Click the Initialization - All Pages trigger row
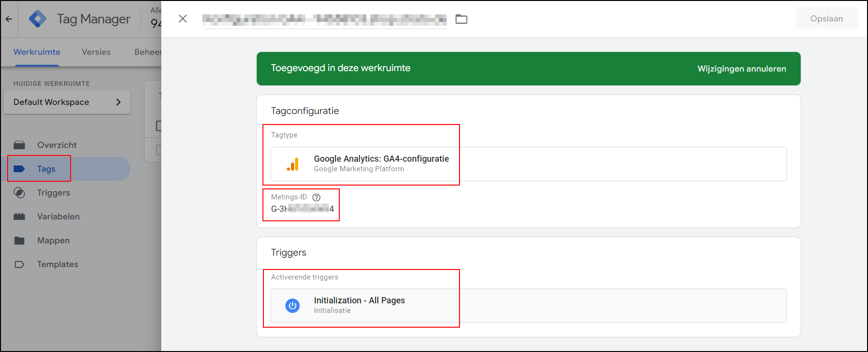The image size is (868, 352). coord(529,306)
